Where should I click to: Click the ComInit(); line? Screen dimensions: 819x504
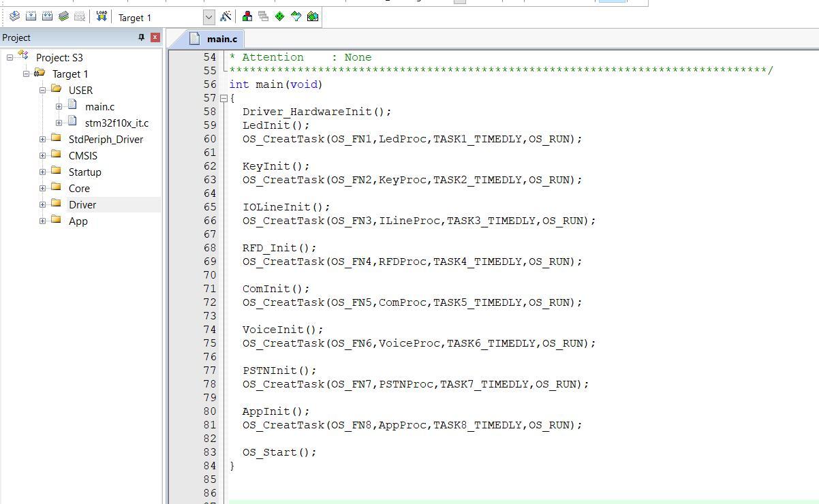point(276,289)
